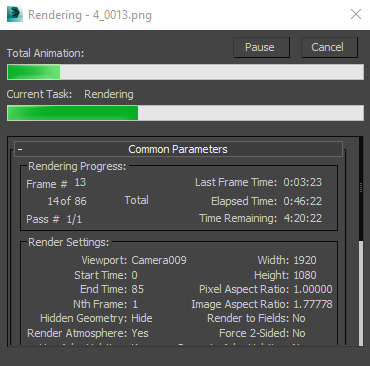Click the minus sign on Common Parameters
The height and width of the screenshot is (366, 370).
click(20, 149)
